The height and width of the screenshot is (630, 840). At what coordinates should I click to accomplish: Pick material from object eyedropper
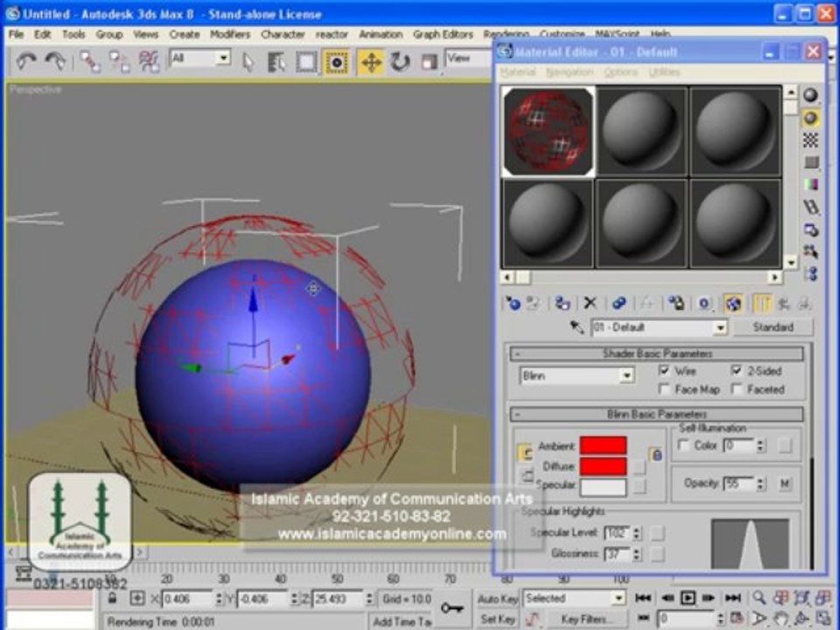point(577,326)
